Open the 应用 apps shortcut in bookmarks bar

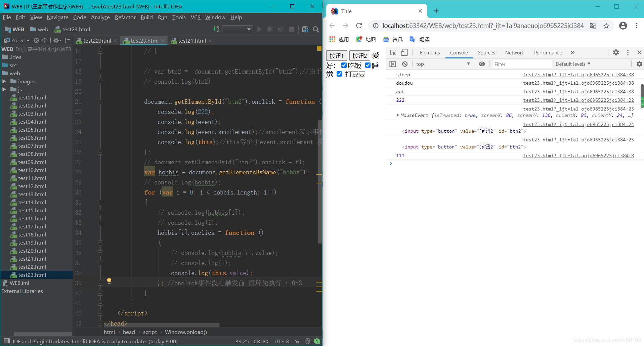[x=339, y=39]
